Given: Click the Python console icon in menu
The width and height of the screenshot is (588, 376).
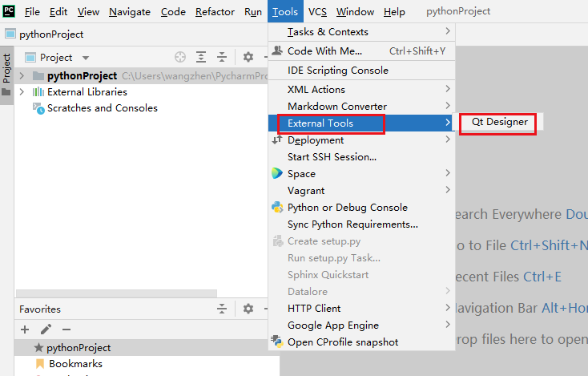Looking at the screenshot, I should (x=277, y=207).
